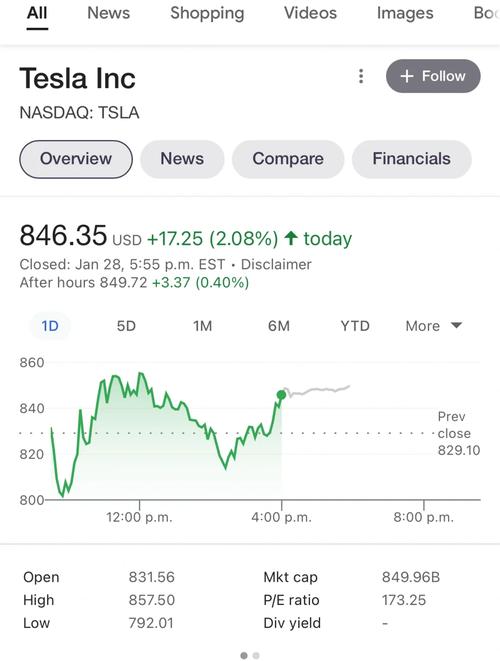Switch to the News chip under Tesla Inc

pos(182,159)
